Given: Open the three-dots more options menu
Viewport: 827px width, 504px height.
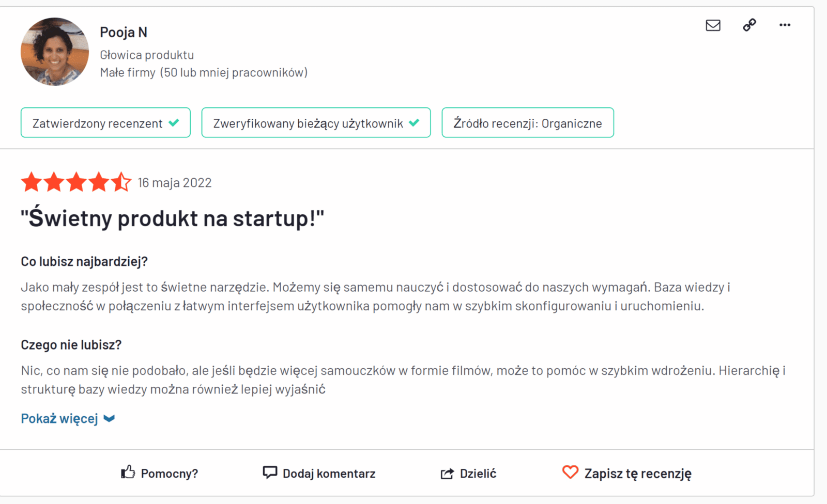Looking at the screenshot, I should (785, 25).
